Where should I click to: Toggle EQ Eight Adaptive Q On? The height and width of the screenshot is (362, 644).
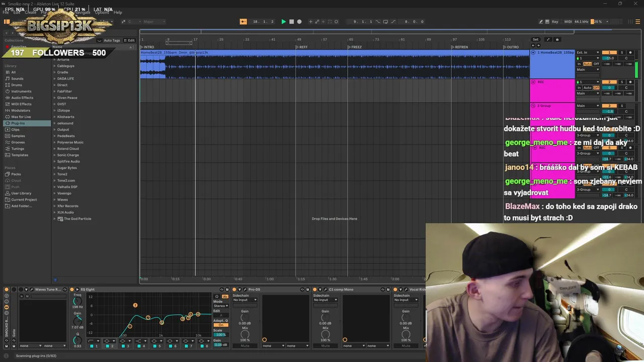[221, 325]
